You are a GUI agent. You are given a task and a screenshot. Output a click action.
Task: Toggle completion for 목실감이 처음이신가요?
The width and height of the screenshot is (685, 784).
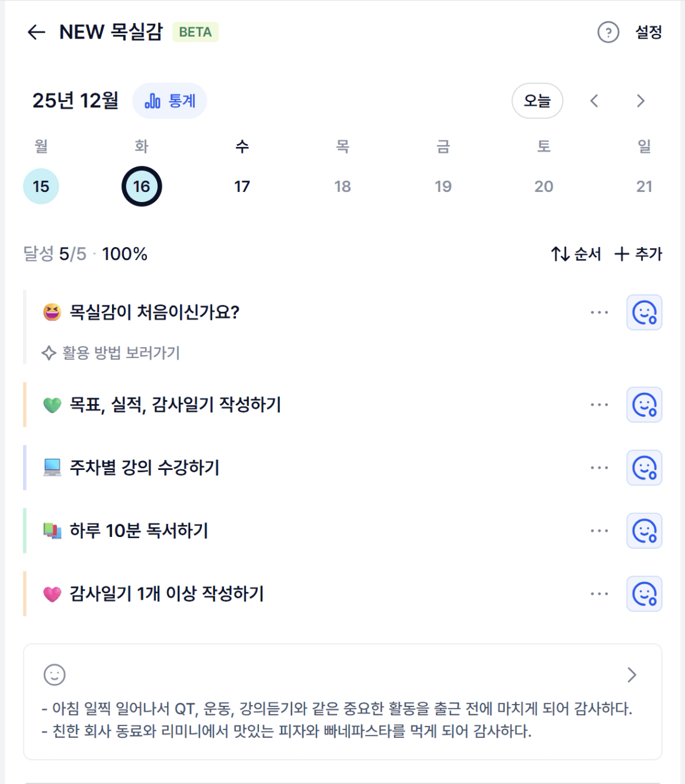coord(644,312)
